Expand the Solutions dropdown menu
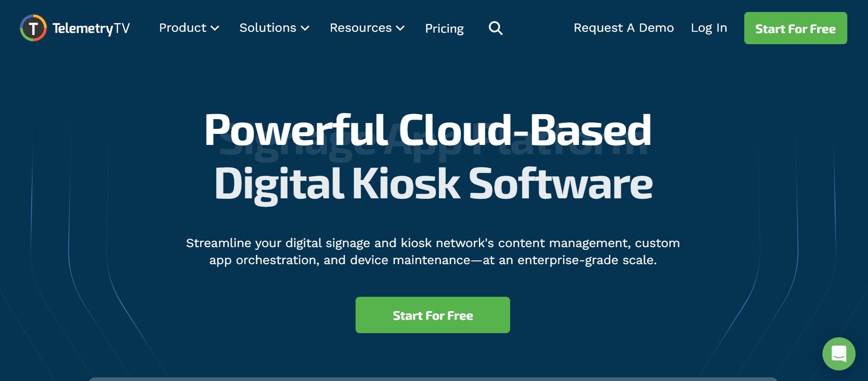The height and width of the screenshot is (381, 868). tap(274, 28)
